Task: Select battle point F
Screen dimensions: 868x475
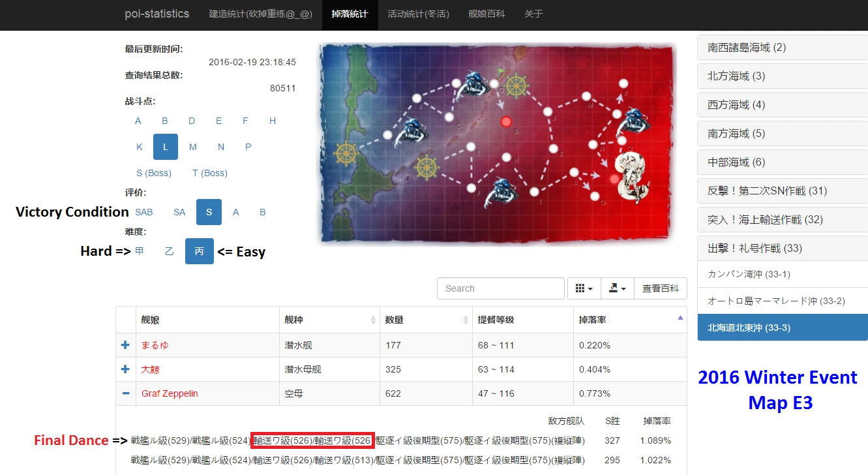Action: 245,121
